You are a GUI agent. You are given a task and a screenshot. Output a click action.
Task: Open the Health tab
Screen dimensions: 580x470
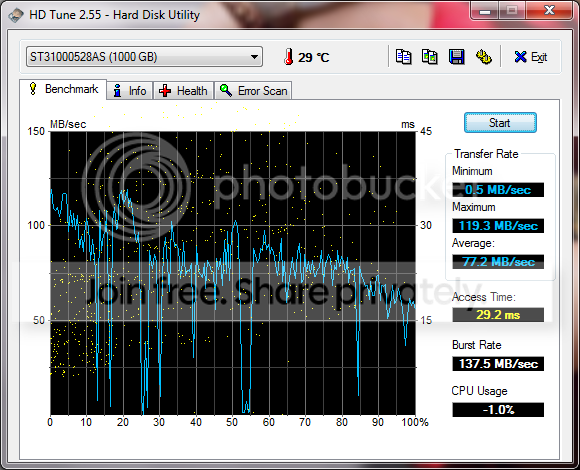pyautogui.click(x=183, y=91)
